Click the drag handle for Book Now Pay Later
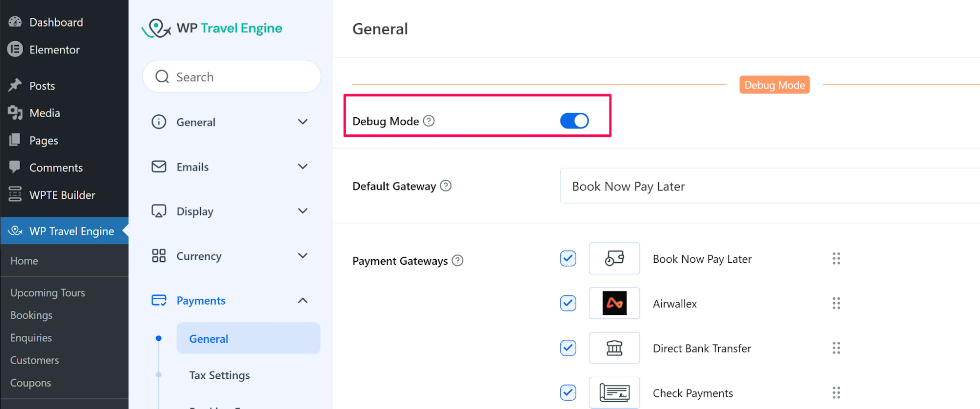 pos(836,259)
